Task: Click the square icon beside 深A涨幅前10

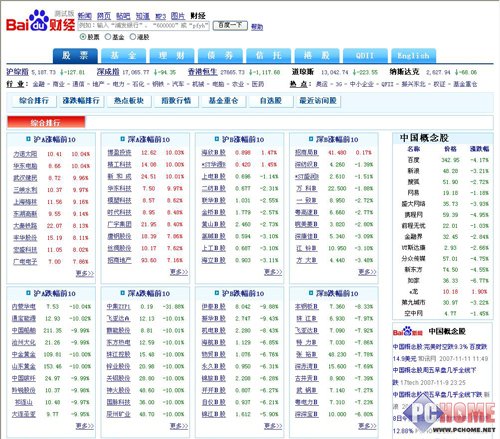Action: point(123,139)
